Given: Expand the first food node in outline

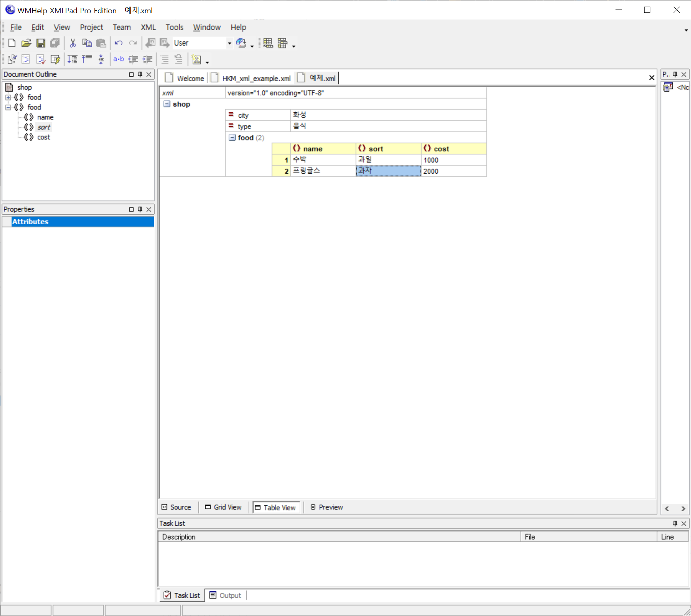Looking at the screenshot, I should click(x=8, y=97).
